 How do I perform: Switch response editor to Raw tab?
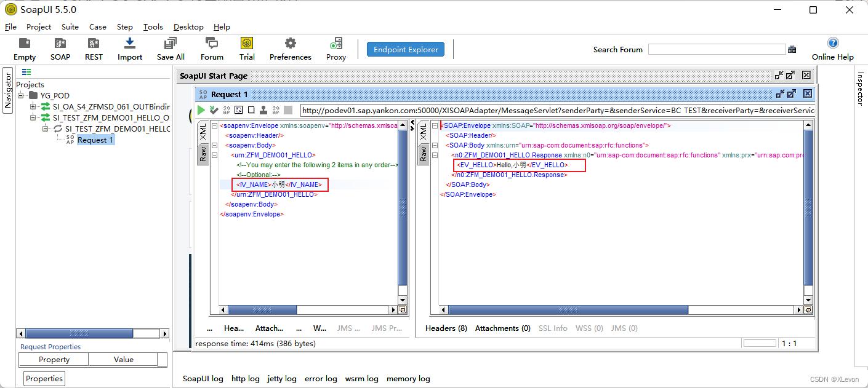[x=424, y=154]
